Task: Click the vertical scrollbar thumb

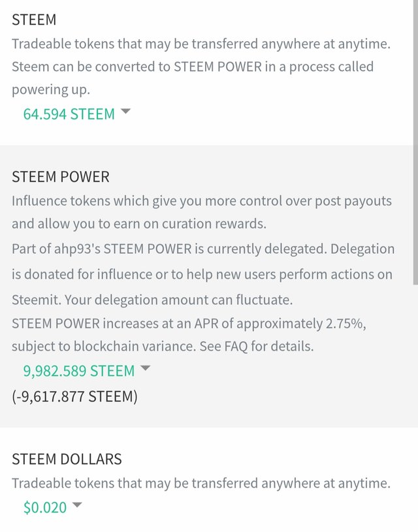Action: (415, 142)
